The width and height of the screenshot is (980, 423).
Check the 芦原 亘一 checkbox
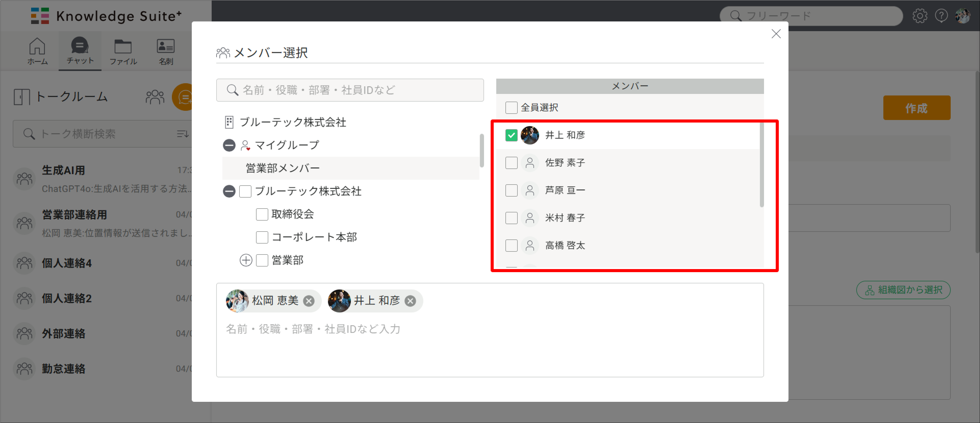[511, 190]
